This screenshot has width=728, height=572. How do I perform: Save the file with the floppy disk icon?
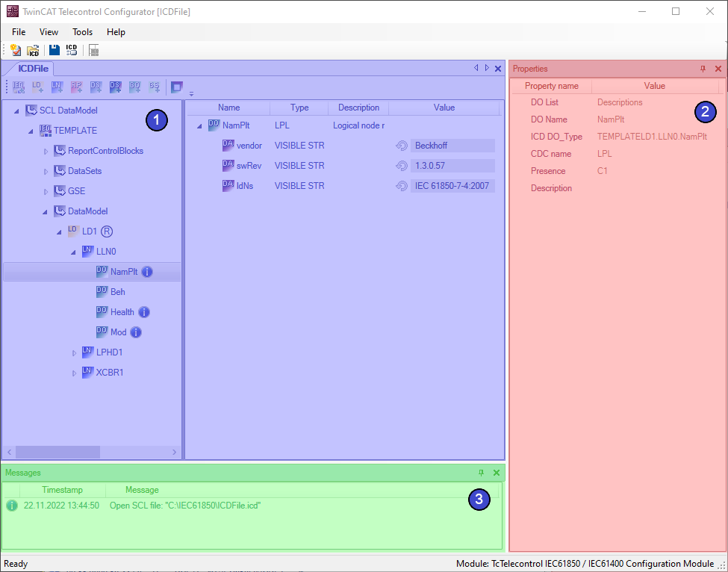(55, 50)
